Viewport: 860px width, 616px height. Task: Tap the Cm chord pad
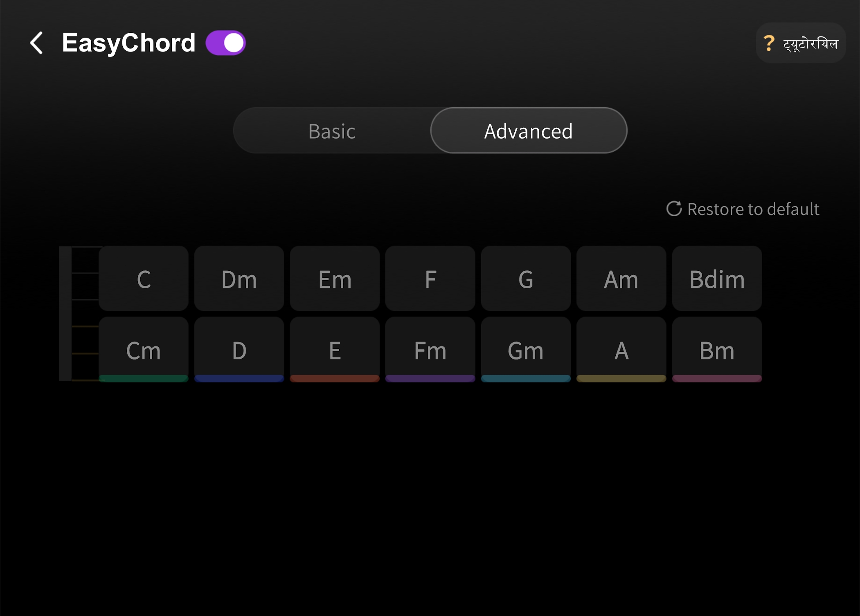[x=143, y=350]
